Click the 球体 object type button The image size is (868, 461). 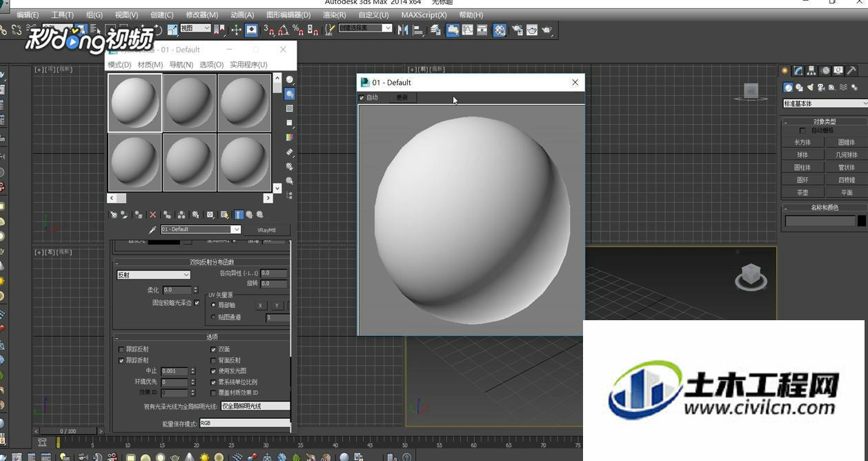point(802,155)
